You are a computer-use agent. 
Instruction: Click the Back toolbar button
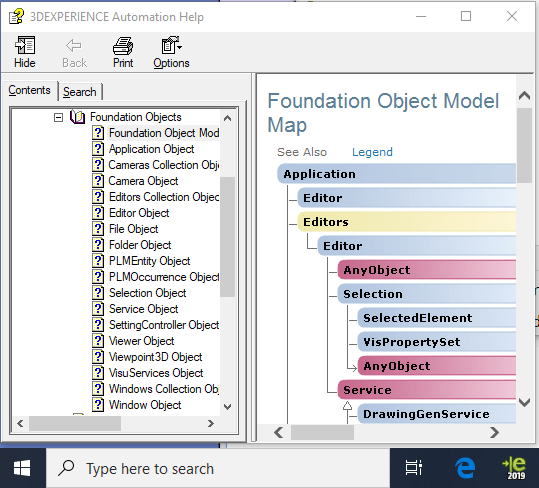click(74, 52)
